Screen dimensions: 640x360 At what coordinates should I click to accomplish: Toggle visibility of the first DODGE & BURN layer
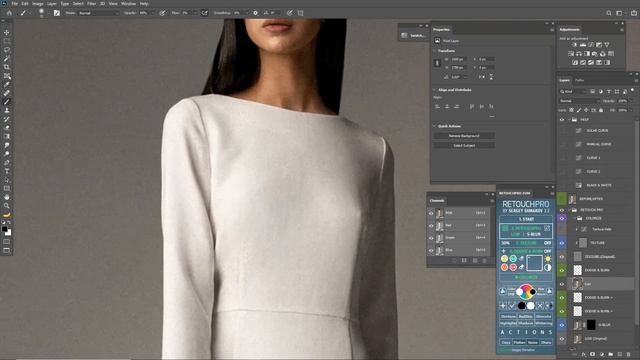[x=562, y=270]
